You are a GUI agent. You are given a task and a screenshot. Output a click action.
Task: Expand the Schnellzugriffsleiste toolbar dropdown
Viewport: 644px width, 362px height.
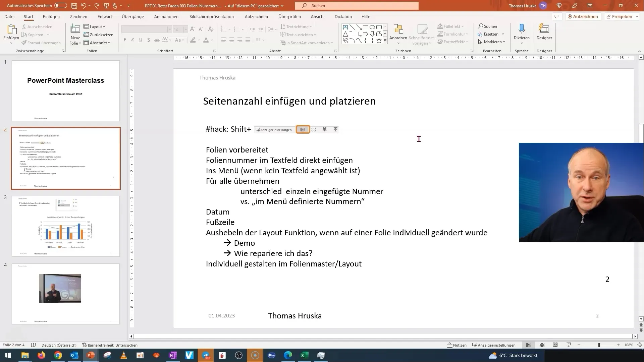point(129,5)
